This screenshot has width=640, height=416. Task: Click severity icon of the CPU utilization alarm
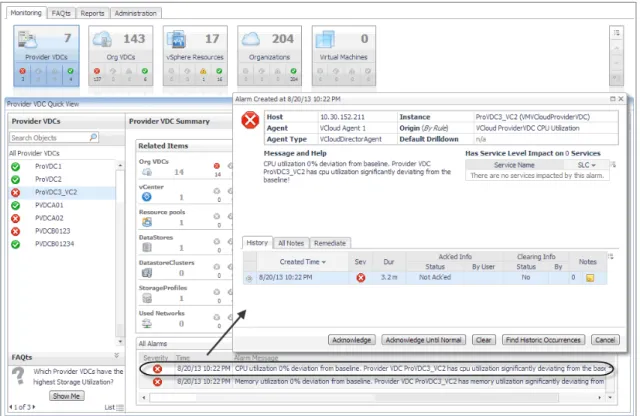point(157,369)
